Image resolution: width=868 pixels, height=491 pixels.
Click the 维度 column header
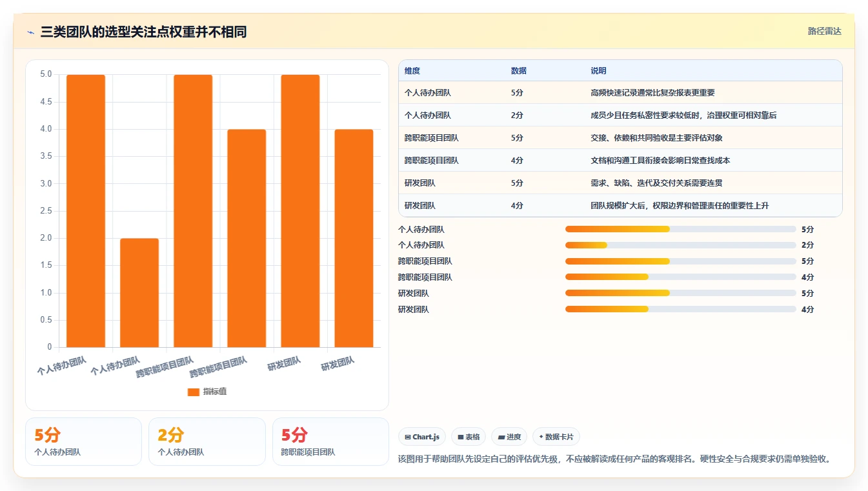[x=412, y=71]
